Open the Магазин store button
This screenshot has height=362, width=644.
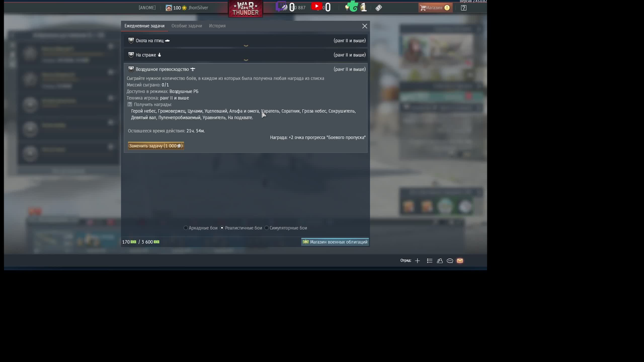435,8
